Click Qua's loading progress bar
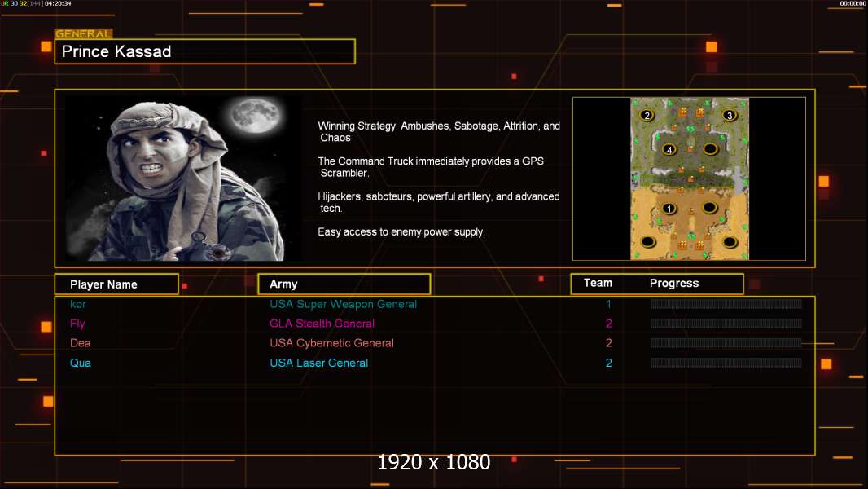This screenshot has height=489, width=868. tap(726, 363)
